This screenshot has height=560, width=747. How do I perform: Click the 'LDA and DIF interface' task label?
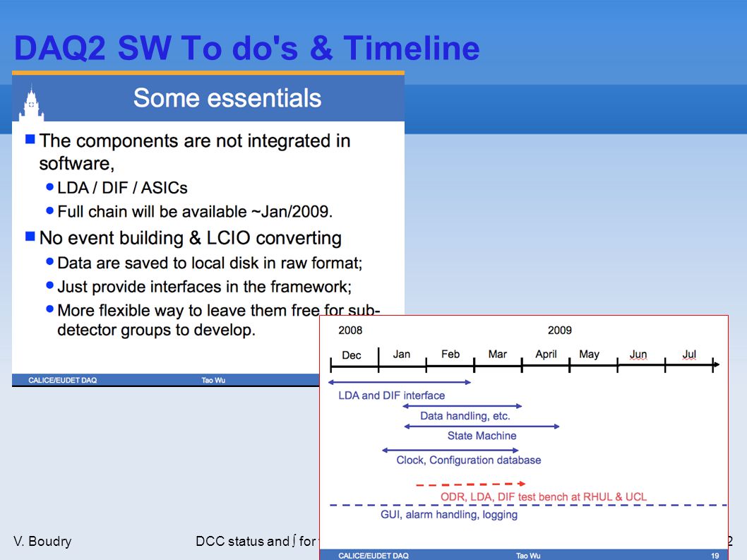point(392,395)
